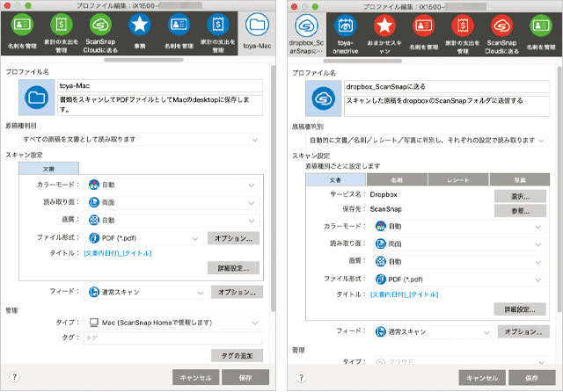Click profile description field in left window
This screenshot has height=392, width=563.
pyautogui.click(x=160, y=105)
